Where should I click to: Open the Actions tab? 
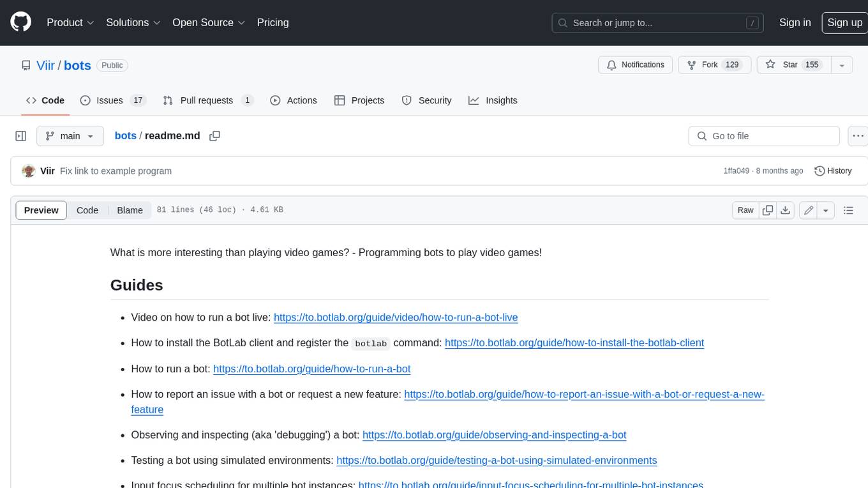tap(294, 100)
